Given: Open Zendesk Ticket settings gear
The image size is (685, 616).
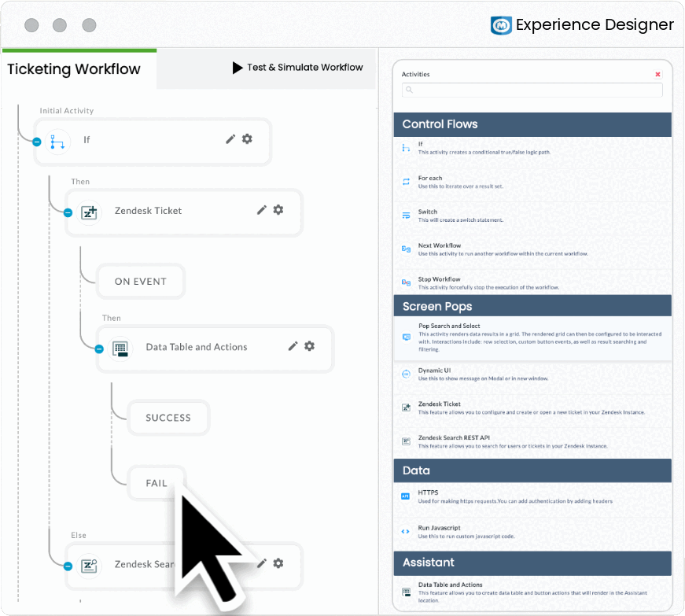Looking at the screenshot, I should [x=278, y=210].
